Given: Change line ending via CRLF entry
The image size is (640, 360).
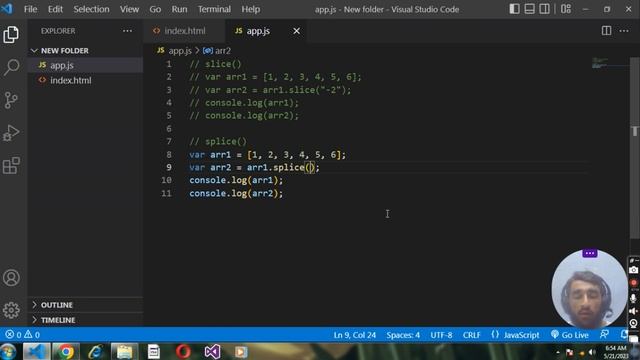Looking at the screenshot, I should point(471,335).
